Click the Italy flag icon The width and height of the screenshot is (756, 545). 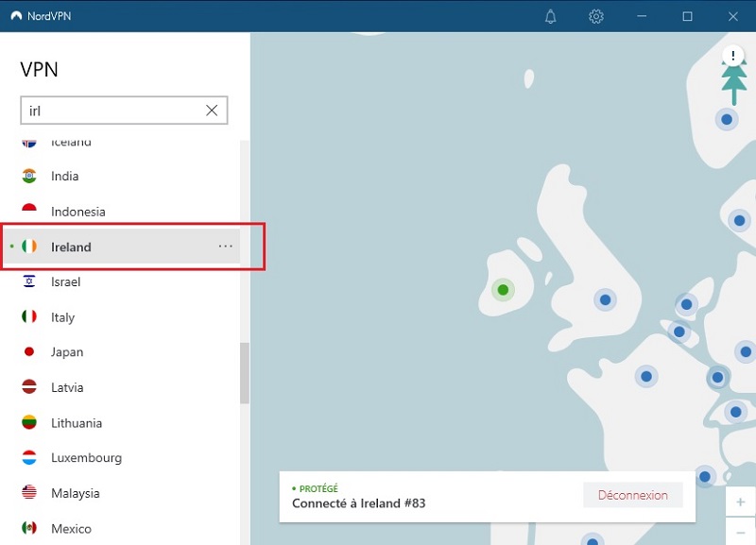click(x=28, y=316)
